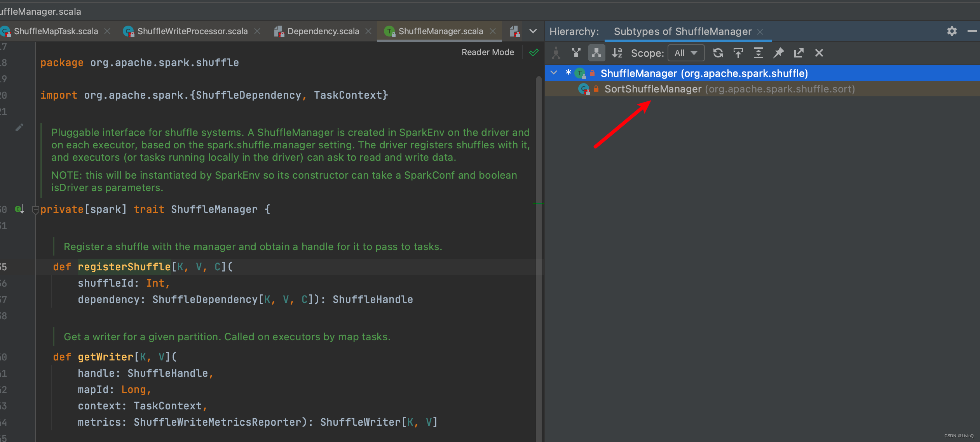Close ShuffleWriteProcessor.scala tab
This screenshot has height=442, width=980.
point(257,31)
